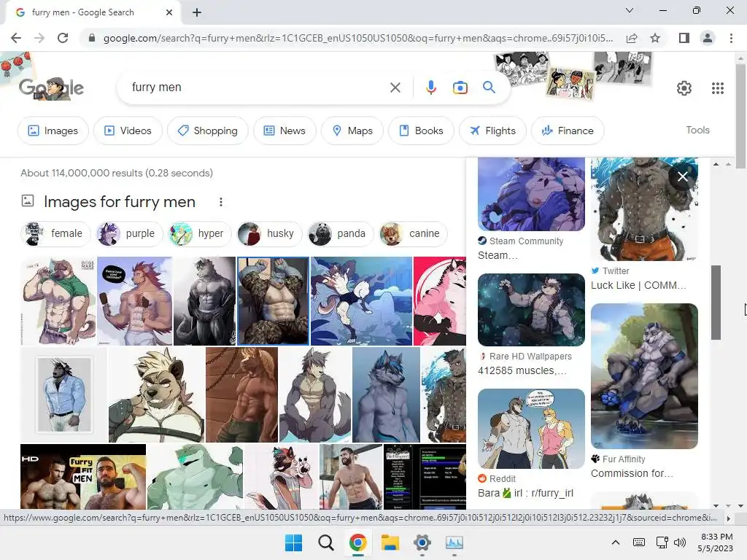Open Google quick settings gear
Viewport: 747px width, 560px height.
(x=684, y=88)
